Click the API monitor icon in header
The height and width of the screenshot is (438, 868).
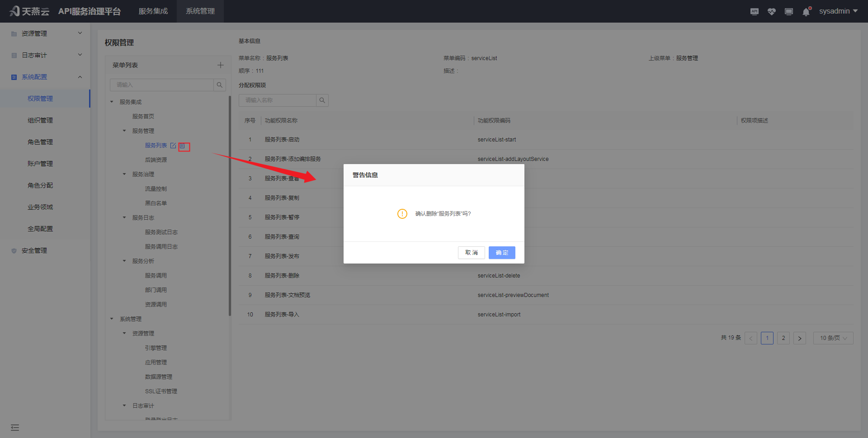tap(754, 11)
